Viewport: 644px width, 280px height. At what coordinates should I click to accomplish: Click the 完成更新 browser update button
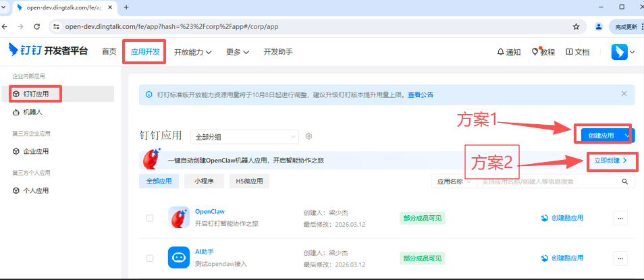click(x=626, y=27)
